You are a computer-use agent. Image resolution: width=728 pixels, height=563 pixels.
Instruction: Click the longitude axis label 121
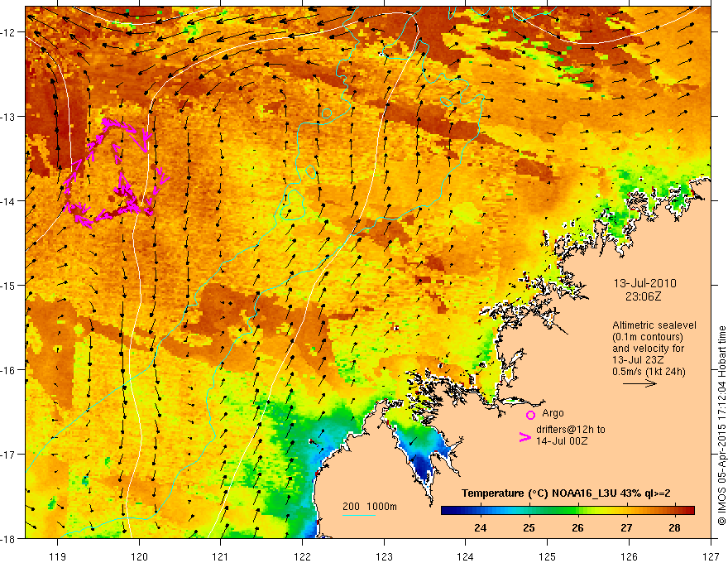221,556
